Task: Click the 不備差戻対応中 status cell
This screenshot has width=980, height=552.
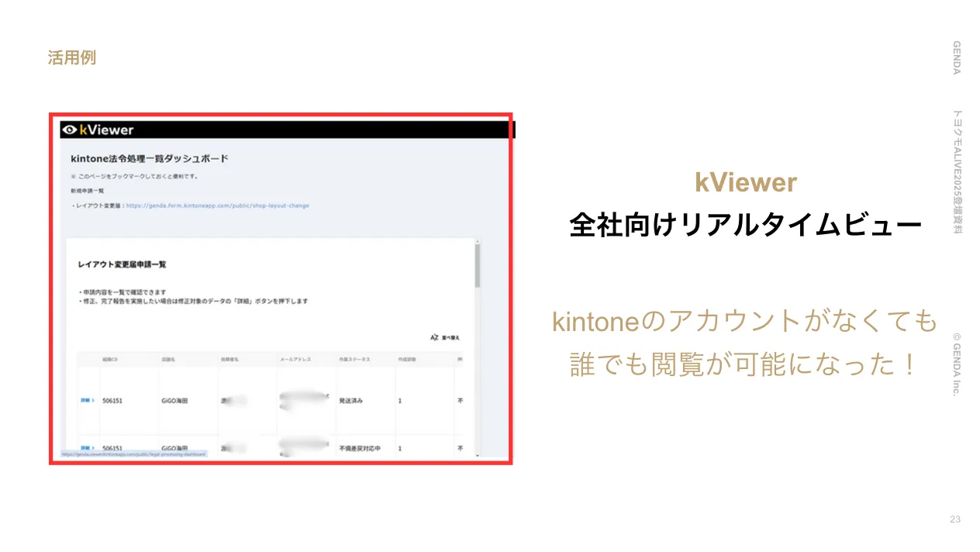Action: pyautogui.click(x=360, y=448)
